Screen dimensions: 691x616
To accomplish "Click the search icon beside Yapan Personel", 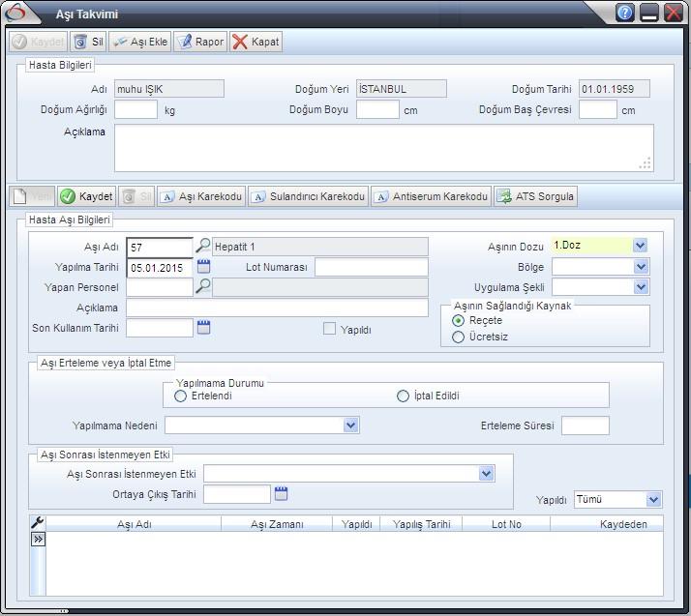I will 203,287.
